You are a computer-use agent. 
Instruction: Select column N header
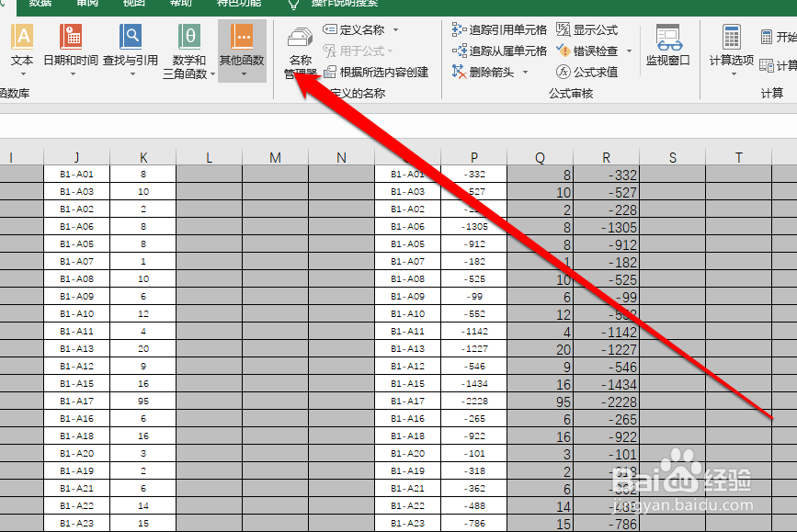click(342, 157)
